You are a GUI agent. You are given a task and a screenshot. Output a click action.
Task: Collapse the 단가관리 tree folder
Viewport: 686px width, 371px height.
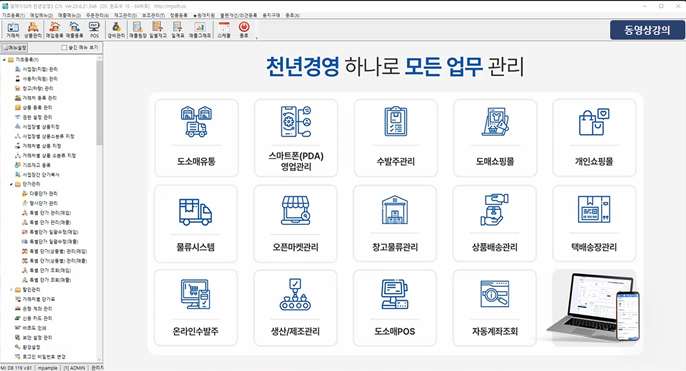click(x=11, y=184)
